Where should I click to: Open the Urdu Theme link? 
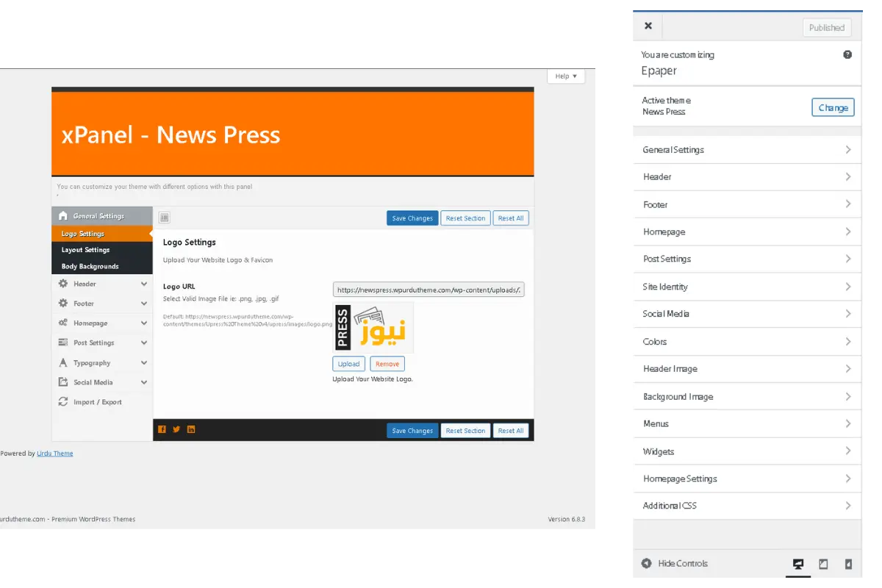55,453
